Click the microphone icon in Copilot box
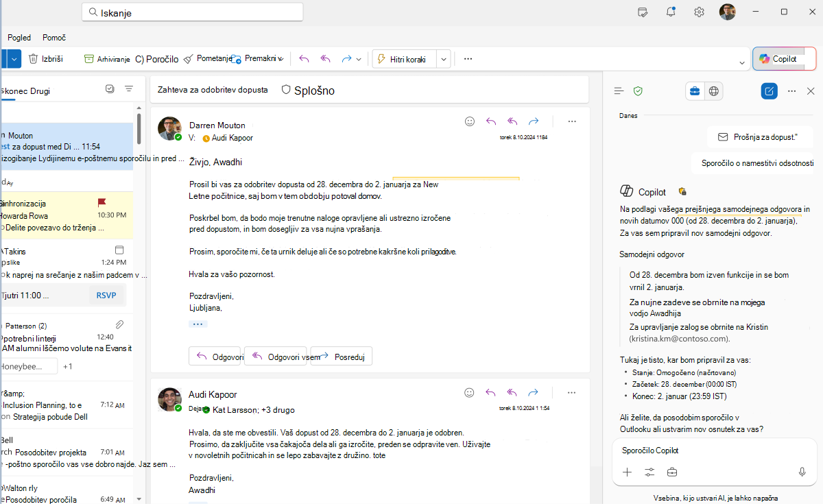Viewport: 823px width, 504px height. coord(802,472)
